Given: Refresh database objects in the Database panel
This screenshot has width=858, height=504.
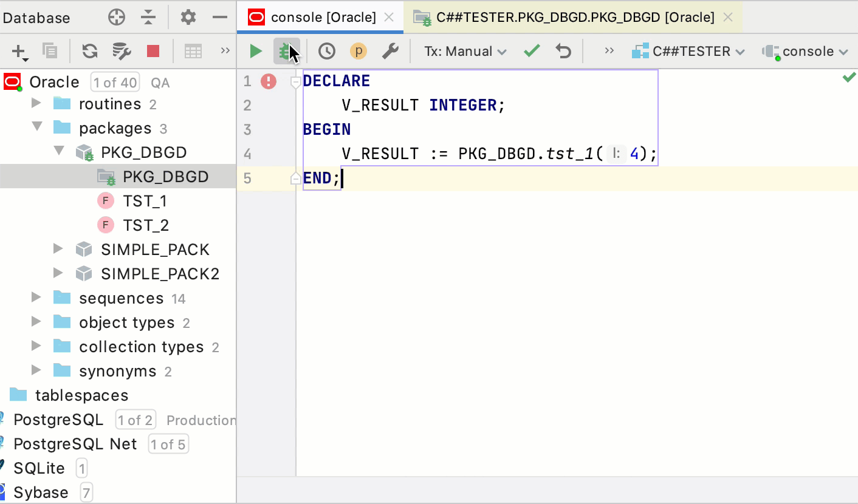Looking at the screenshot, I should 89,51.
